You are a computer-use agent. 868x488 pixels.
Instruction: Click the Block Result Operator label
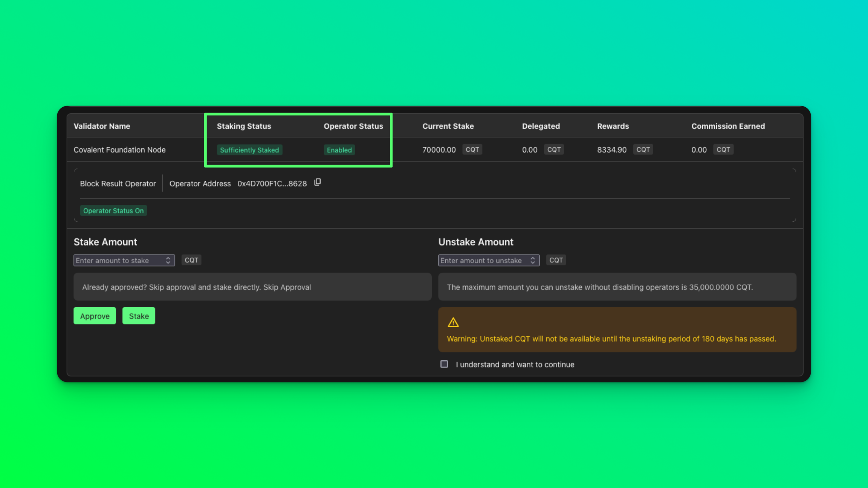click(118, 183)
